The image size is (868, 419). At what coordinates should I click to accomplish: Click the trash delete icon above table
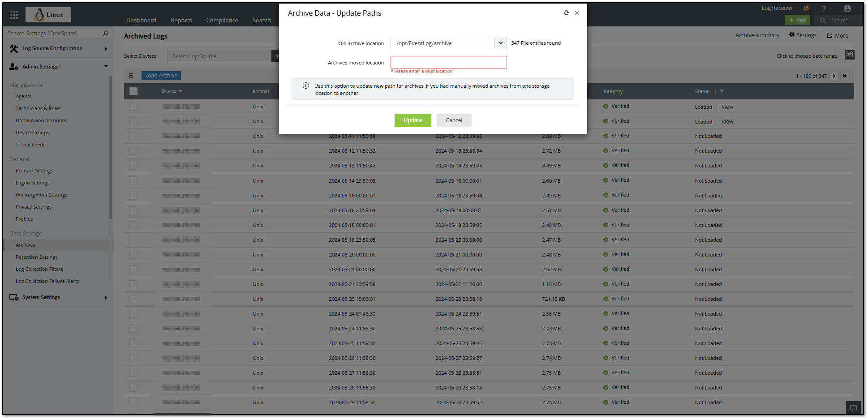131,76
